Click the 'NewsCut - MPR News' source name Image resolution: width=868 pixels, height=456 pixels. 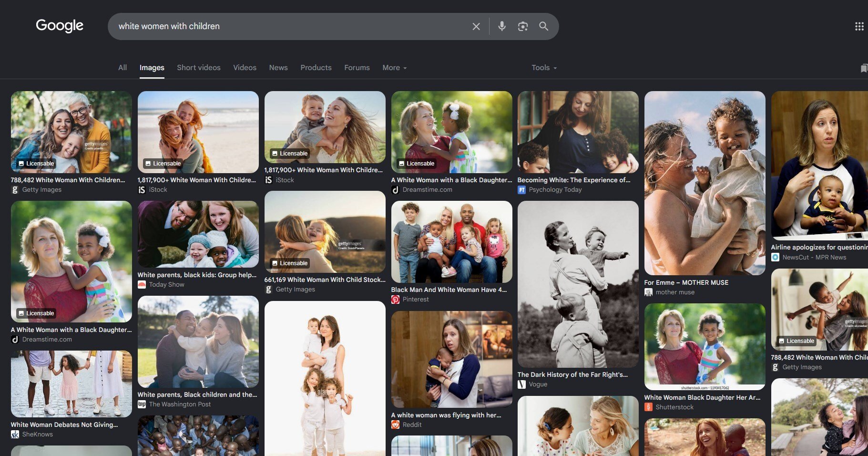click(815, 258)
